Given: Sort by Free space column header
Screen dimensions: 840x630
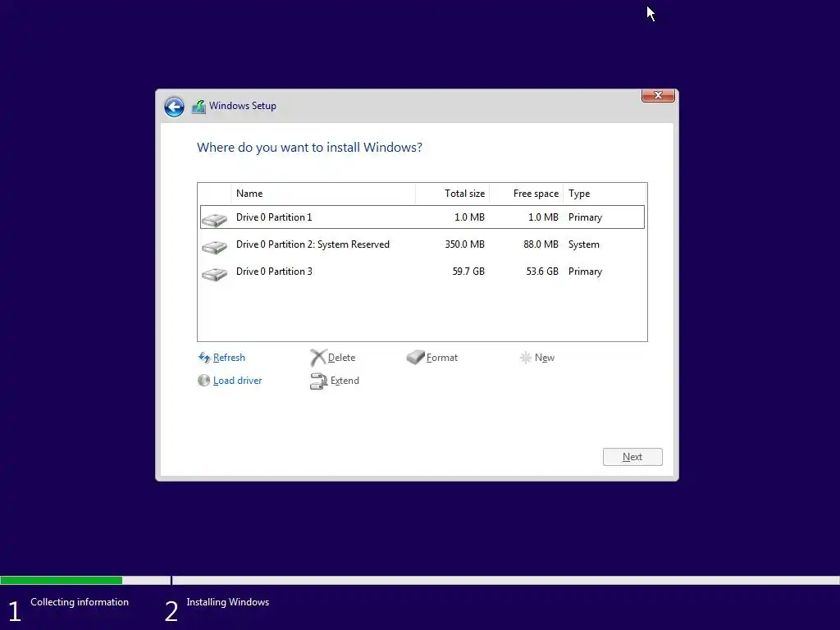Looking at the screenshot, I should pyautogui.click(x=526, y=194).
